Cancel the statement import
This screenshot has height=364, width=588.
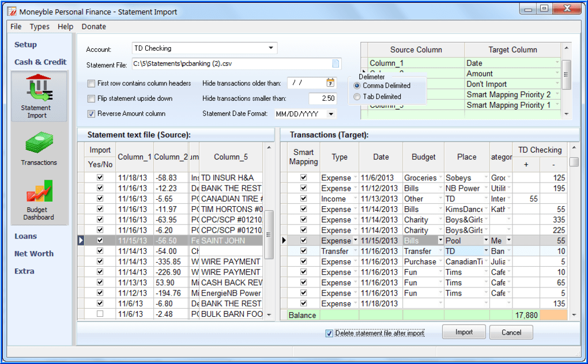tap(511, 332)
